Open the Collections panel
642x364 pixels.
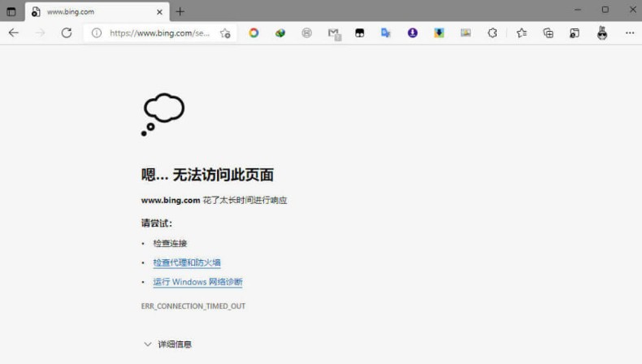pyautogui.click(x=549, y=32)
